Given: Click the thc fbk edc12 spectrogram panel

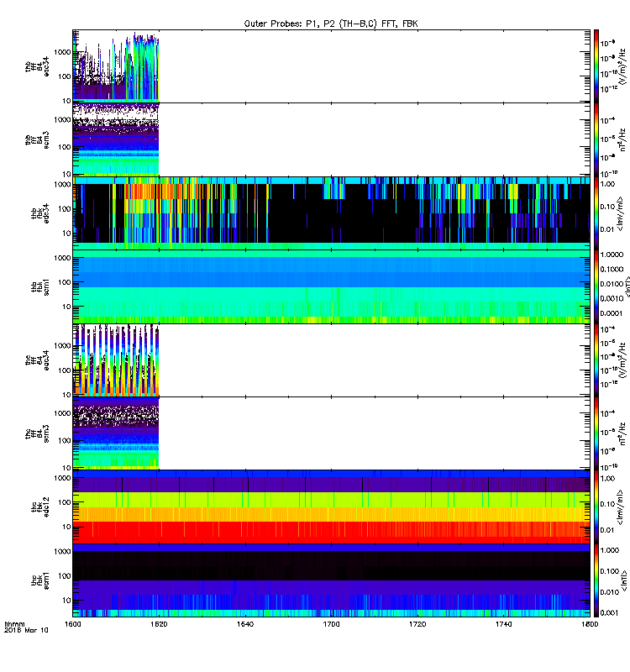Looking at the screenshot, I should [331, 507].
